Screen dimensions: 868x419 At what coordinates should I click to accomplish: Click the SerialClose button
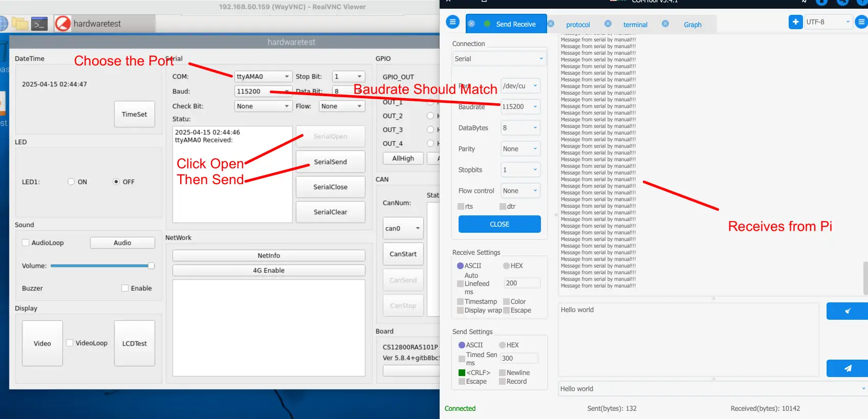tap(331, 187)
